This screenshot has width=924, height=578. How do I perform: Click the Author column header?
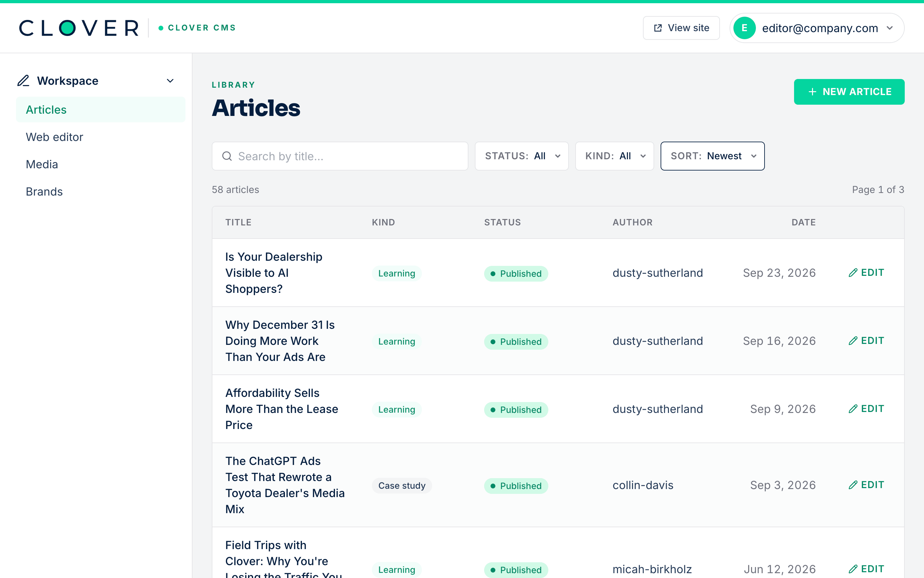[x=633, y=222]
